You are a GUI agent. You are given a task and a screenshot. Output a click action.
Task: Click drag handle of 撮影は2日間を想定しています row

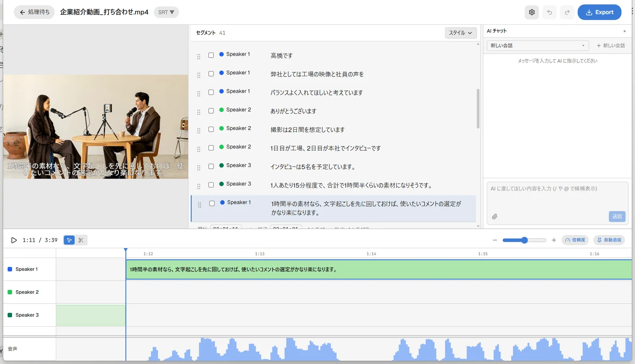click(199, 131)
